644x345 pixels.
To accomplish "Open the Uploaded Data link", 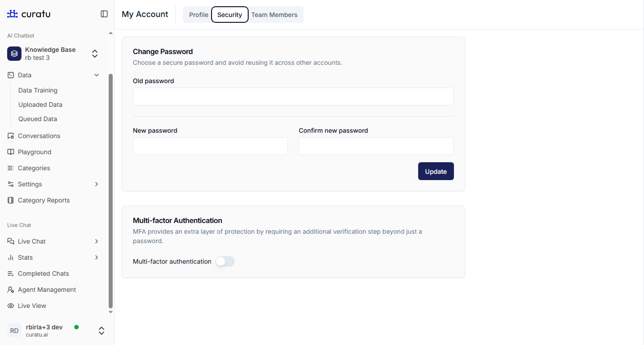I will (x=40, y=105).
